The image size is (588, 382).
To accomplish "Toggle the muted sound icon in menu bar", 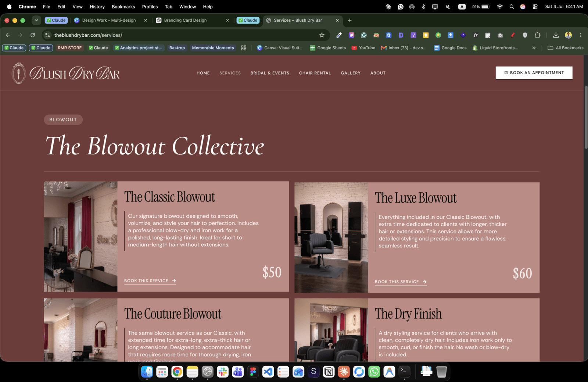I will pyautogui.click(x=448, y=7).
